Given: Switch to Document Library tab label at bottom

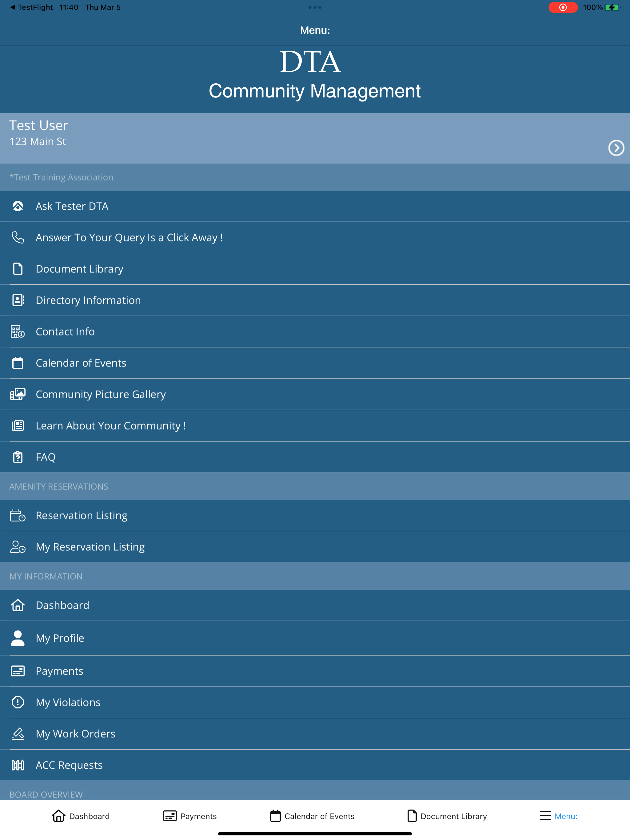Looking at the screenshot, I should tap(453, 816).
